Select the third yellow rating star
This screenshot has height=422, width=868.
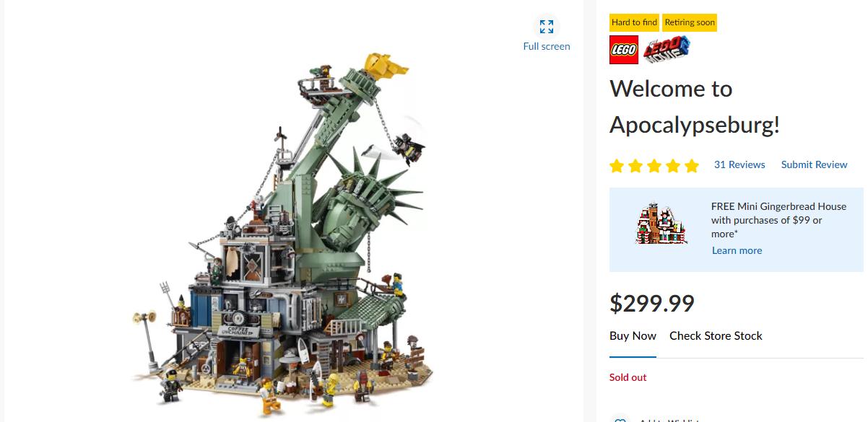click(654, 166)
